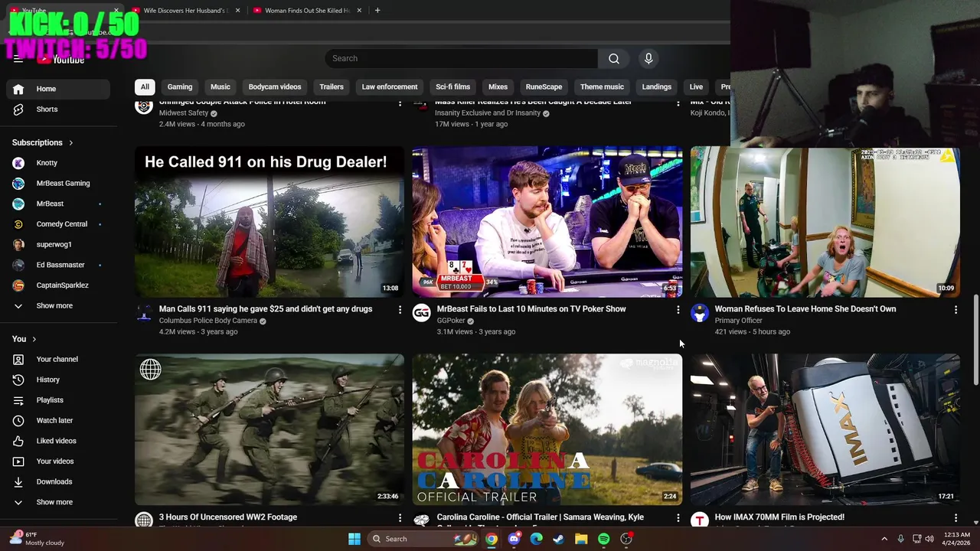Open options for Man Calls 911 video
Screen dimensions: 980x551
(x=400, y=310)
